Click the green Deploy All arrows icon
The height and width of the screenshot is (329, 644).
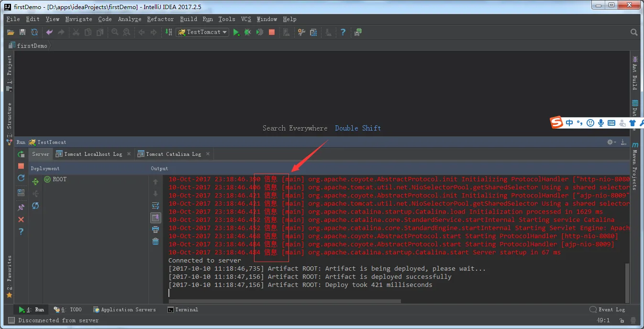(35, 182)
